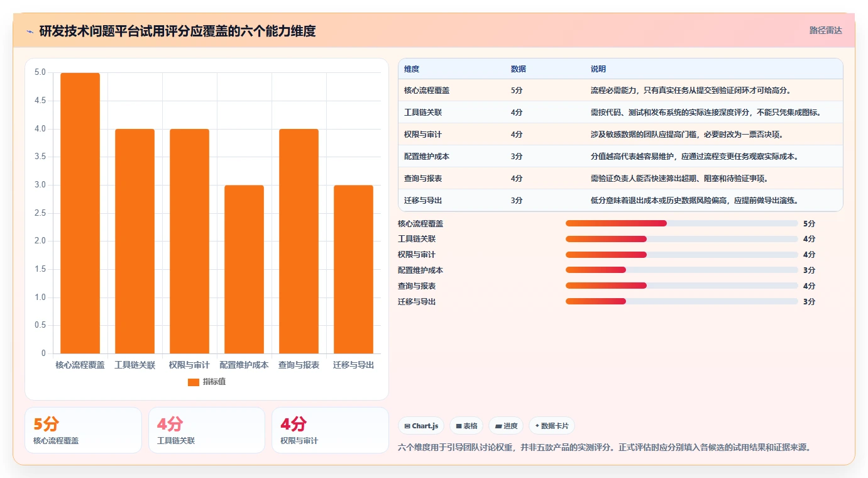Viewport: 868px width, 478px height.
Task: Click the 表格 tag chip
Action: point(466,426)
